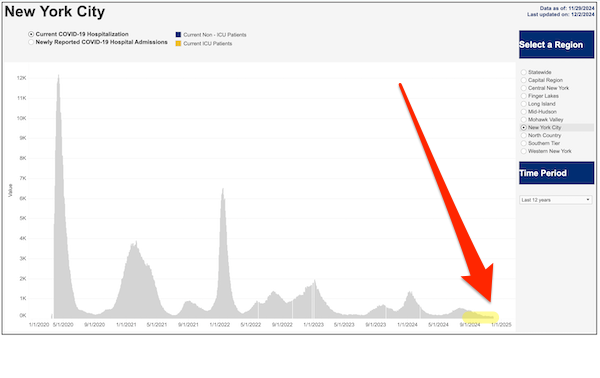This screenshot has height=378, width=600.
Task: Click the Select a Region header
Action: 556,44
